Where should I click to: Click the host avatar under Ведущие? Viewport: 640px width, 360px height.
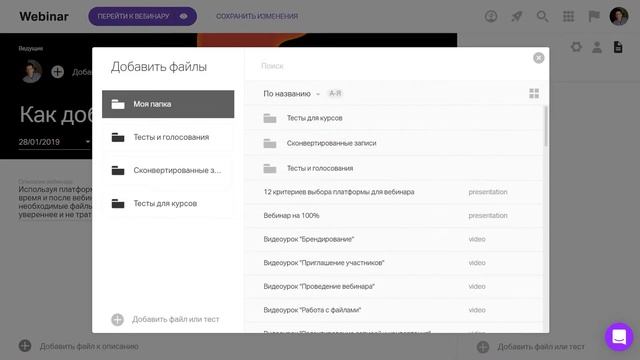[31, 71]
